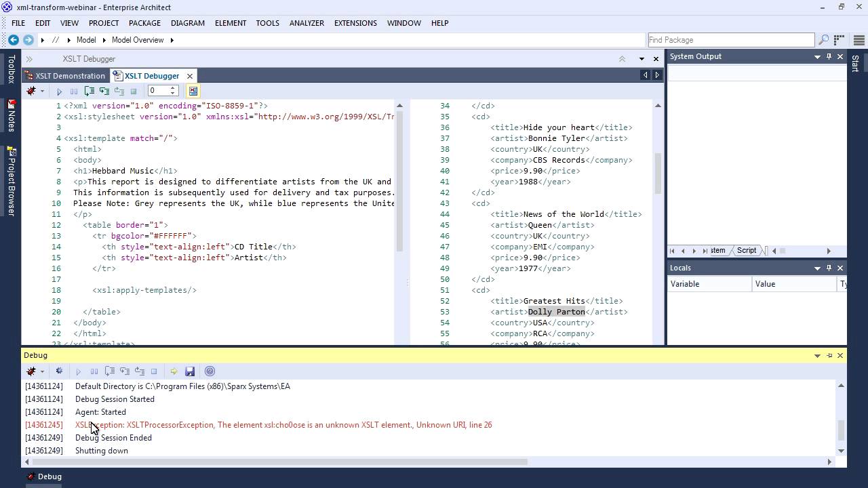Click Model in the breadcrumb path
The width and height of the screenshot is (868, 488).
click(x=86, y=40)
